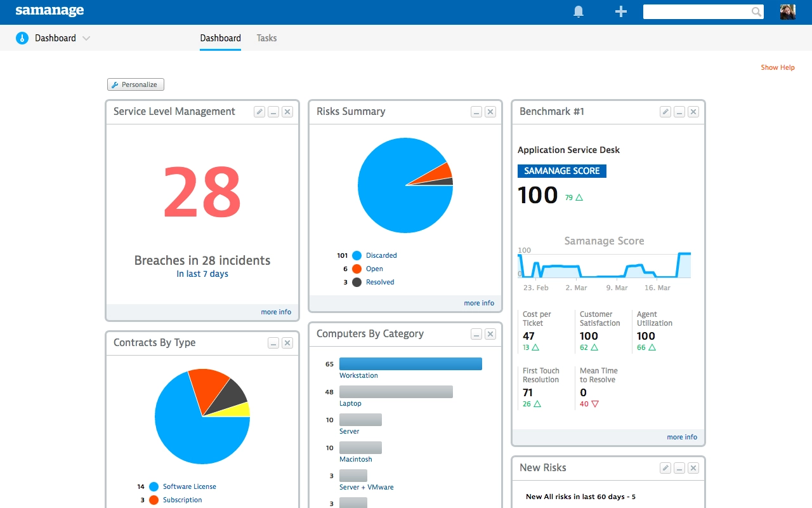Click the large 28 breaches number

click(202, 192)
